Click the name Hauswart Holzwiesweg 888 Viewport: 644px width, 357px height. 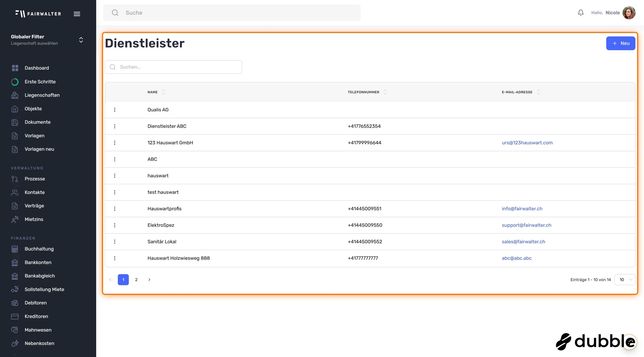(179, 258)
